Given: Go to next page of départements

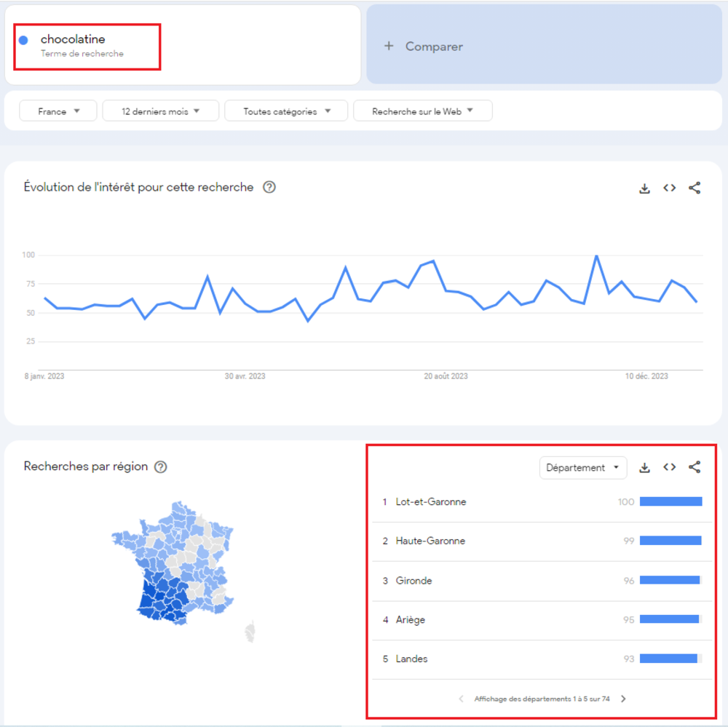Looking at the screenshot, I should [623, 699].
